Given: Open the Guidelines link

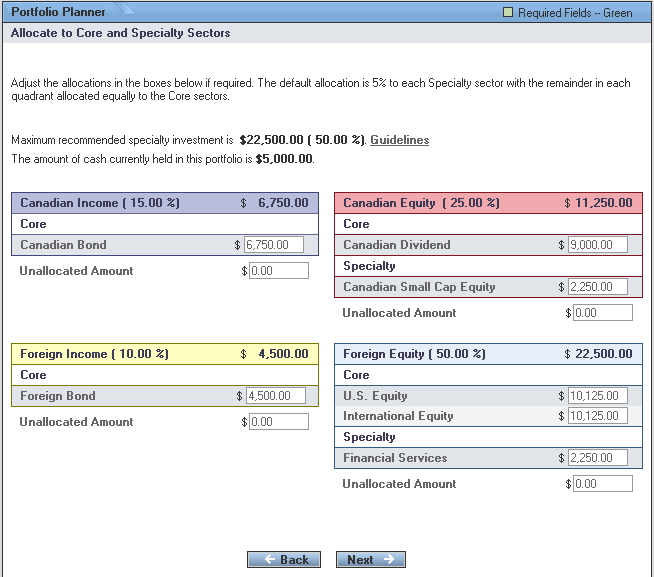Looking at the screenshot, I should (x=400, y=140).
